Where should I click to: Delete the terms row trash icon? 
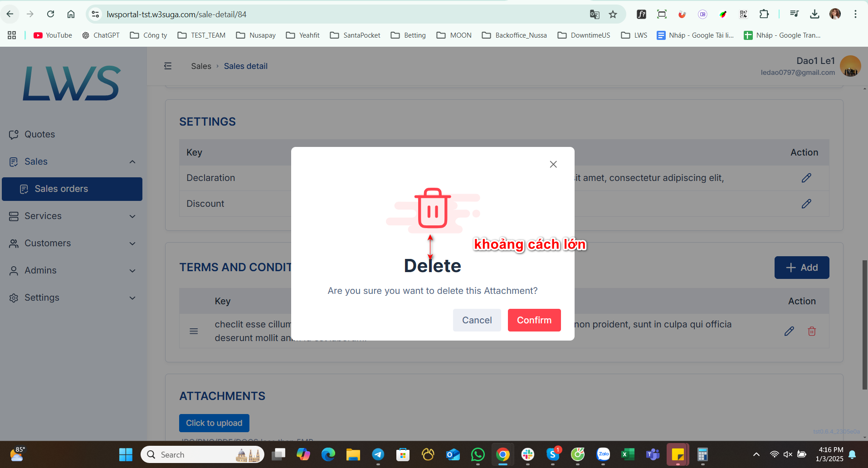(812, 331)
